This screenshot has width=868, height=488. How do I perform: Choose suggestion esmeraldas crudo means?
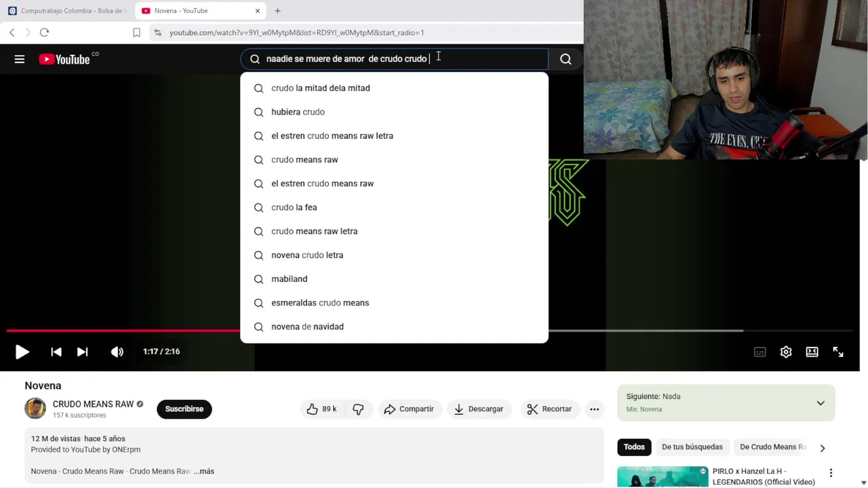[394, 303]
